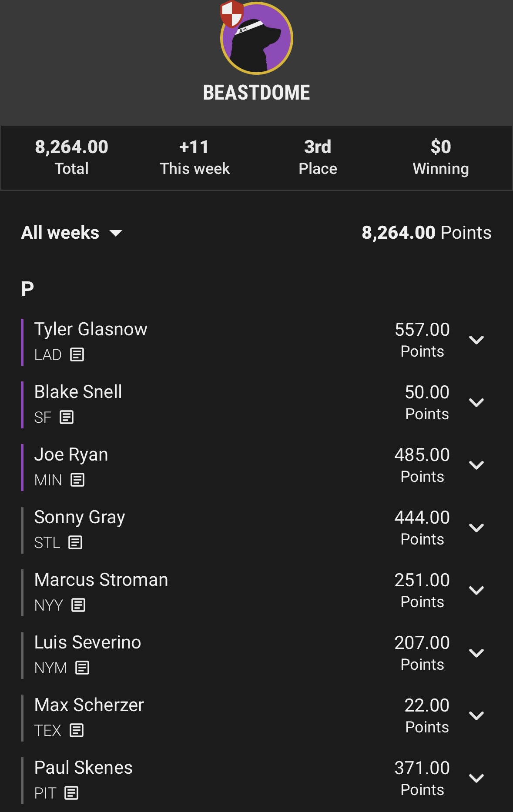The height and width of the screenshot is (812, 513).
Task: Open Tyler Glasnow's player news icon
Action: coord(77,355)
